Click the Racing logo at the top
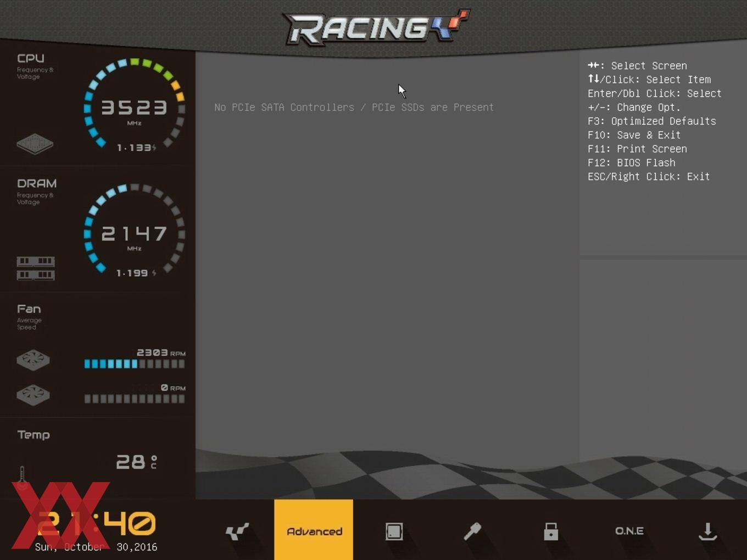 pos(376,28)
